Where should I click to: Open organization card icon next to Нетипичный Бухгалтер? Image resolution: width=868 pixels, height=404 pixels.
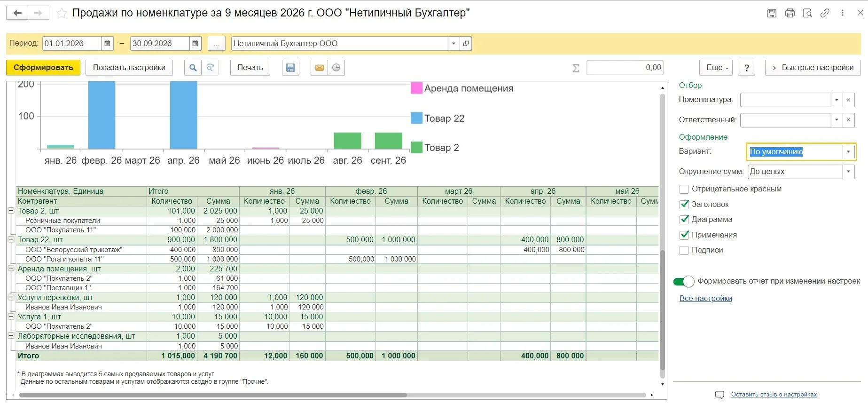click(466, 43)
